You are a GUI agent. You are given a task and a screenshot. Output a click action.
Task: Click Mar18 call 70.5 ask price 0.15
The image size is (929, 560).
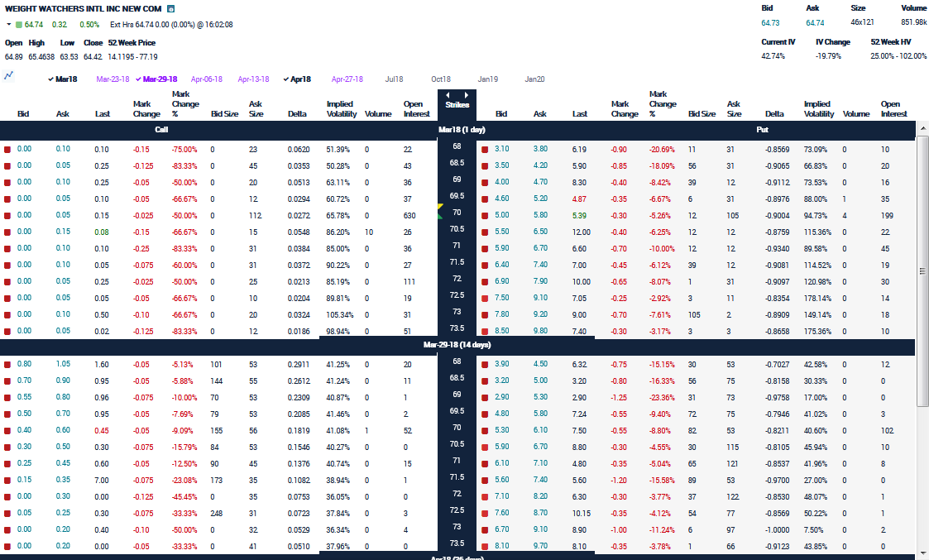tap(63, 232)
